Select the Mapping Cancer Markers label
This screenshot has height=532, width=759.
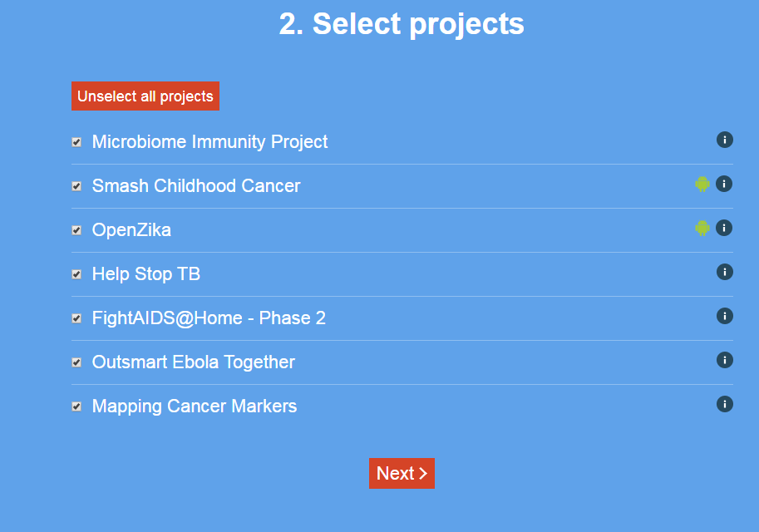[x=194, y=406]
